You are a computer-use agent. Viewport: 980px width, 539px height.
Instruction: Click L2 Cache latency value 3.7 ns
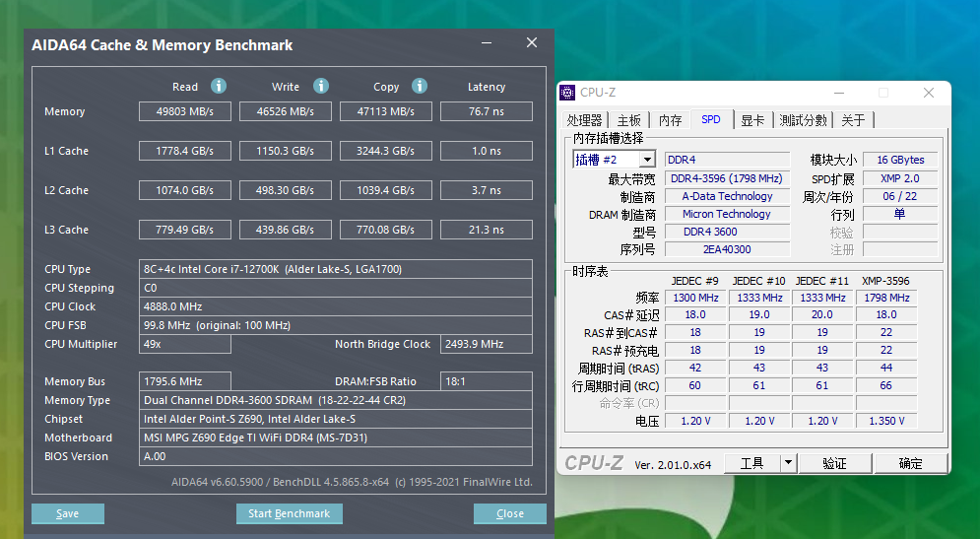point(487,190)
